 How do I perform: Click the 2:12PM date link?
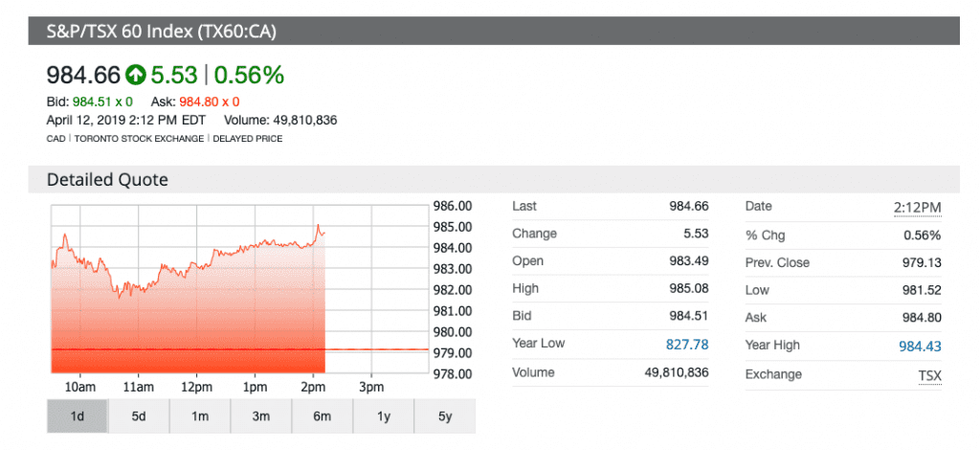(917, 207)
